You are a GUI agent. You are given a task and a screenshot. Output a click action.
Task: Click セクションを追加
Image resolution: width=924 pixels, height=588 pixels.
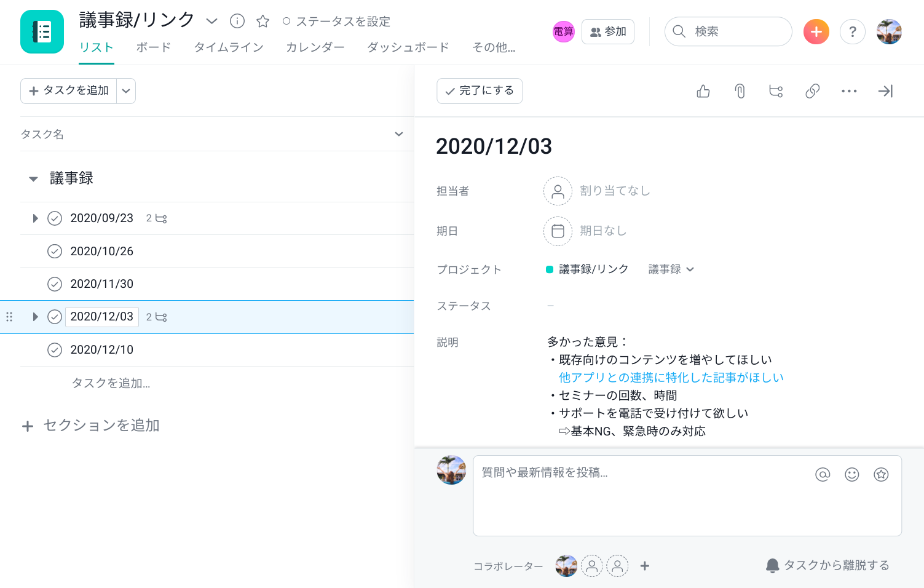[x=91, y=426]
